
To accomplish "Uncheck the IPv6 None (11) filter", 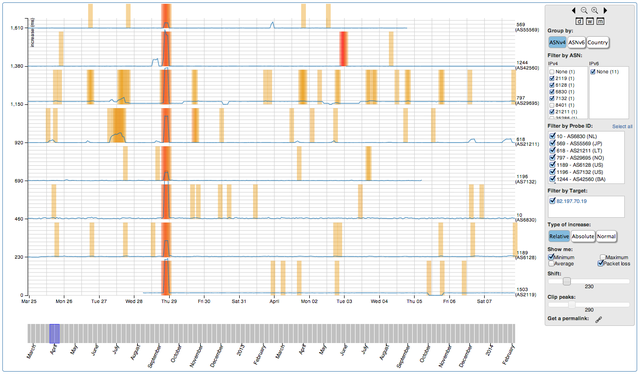I will click(593, 72).
